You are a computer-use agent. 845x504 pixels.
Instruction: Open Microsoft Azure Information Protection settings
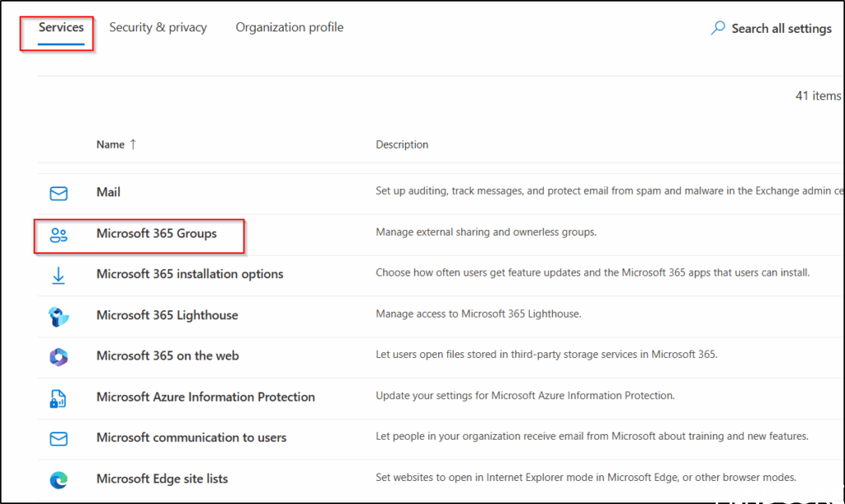(x=205, y=397)
